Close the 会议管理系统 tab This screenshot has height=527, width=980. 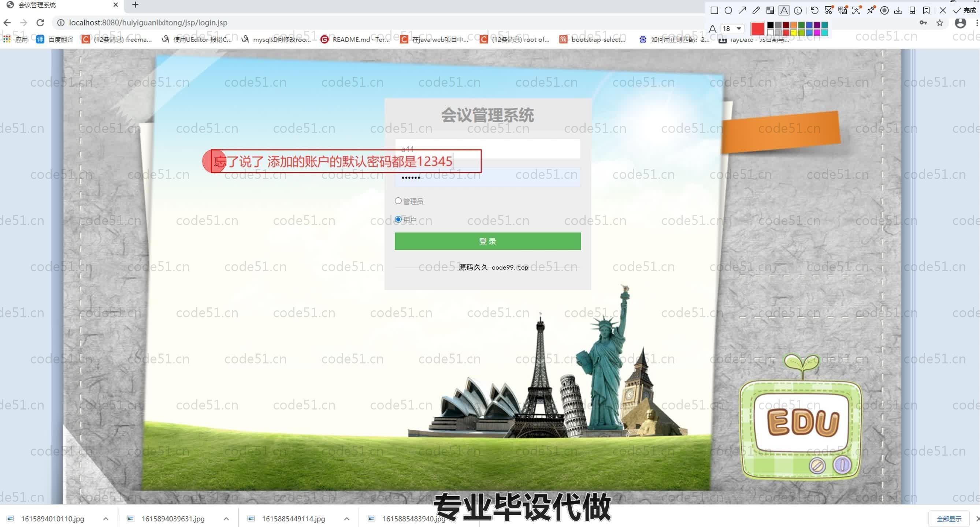pyautogui.click(x=116, y=4)
